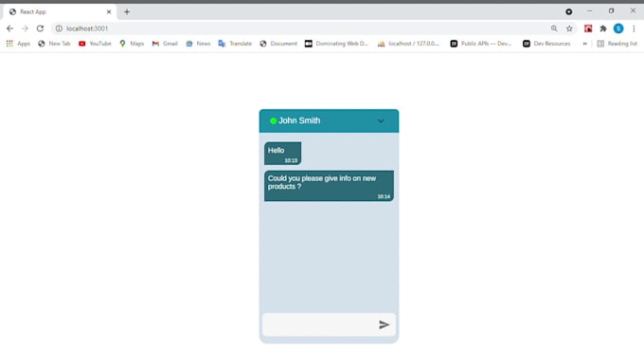Image resolution: width=644 pixels, height=349 pixels.
Task: Click the 10:14 timestamp
Action: pyautogui.click(x=384, y=196)
